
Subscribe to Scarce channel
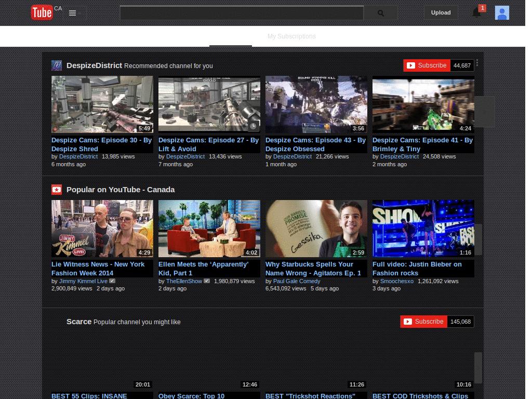(424, 322)
